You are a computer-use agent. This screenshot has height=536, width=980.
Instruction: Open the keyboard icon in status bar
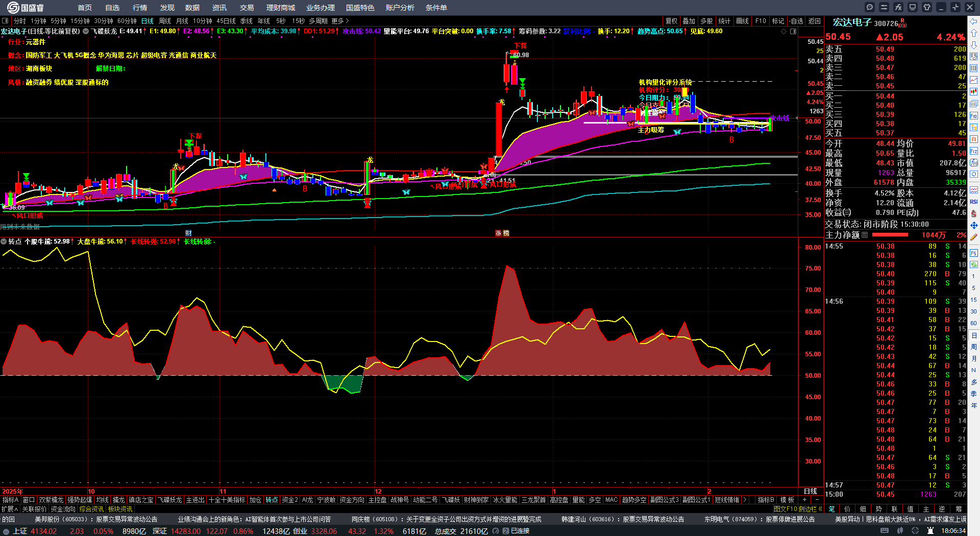coord(885,531)
